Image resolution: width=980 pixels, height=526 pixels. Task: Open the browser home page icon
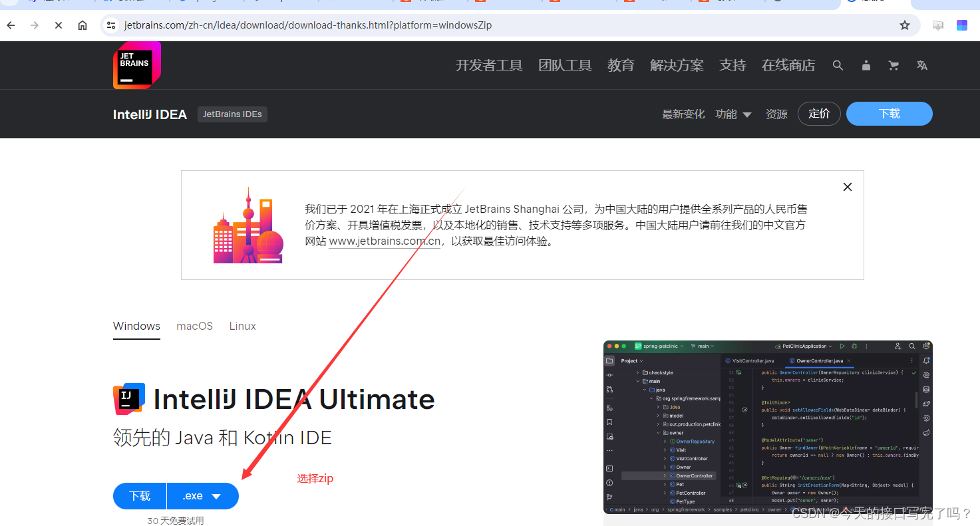click(82, 25)
